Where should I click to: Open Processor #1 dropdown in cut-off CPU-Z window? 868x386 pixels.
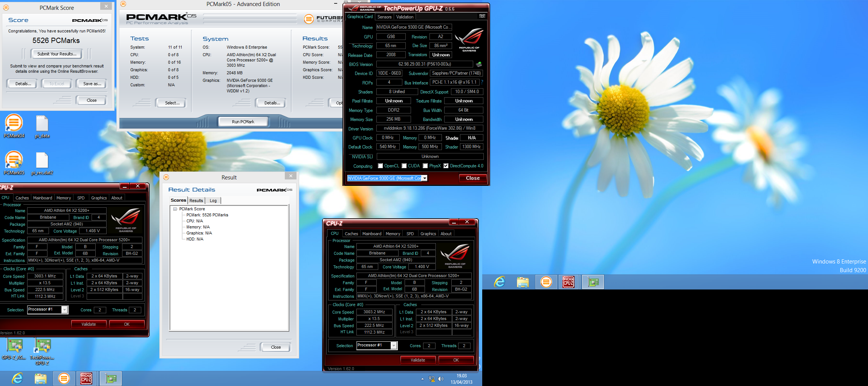[64, 309]
